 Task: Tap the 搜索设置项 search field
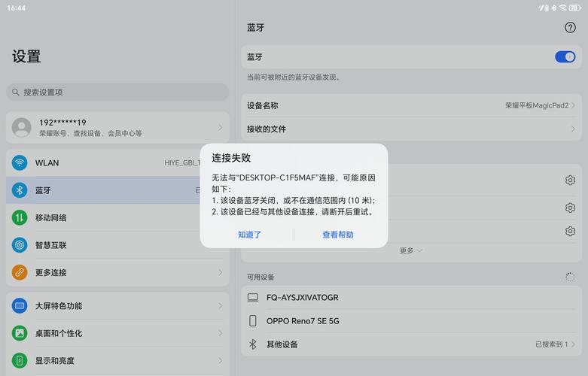[x=117, y=92]
